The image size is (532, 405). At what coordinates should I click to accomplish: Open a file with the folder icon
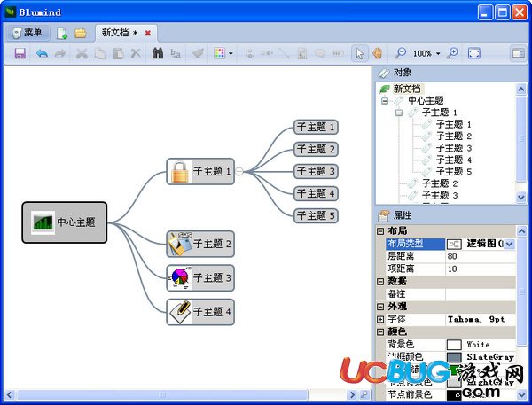tap(81, 34)
